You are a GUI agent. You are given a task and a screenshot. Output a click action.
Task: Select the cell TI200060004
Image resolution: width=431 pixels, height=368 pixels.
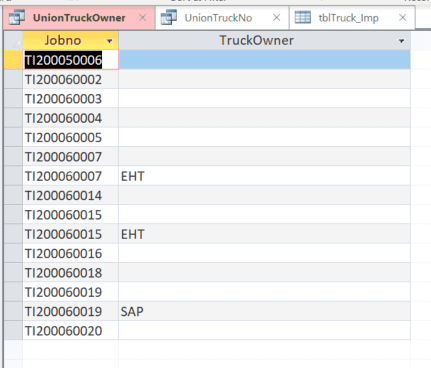pyautogui.click(x=71, y=118)
